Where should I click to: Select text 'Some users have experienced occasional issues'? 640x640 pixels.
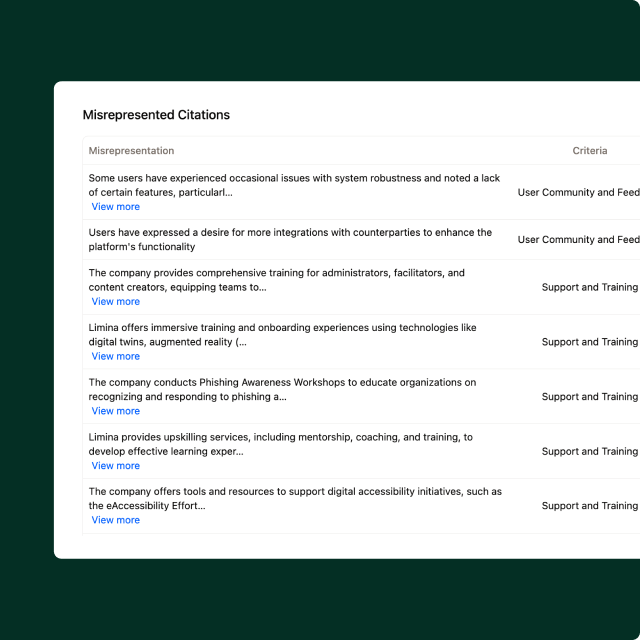(x=199, y=178)
